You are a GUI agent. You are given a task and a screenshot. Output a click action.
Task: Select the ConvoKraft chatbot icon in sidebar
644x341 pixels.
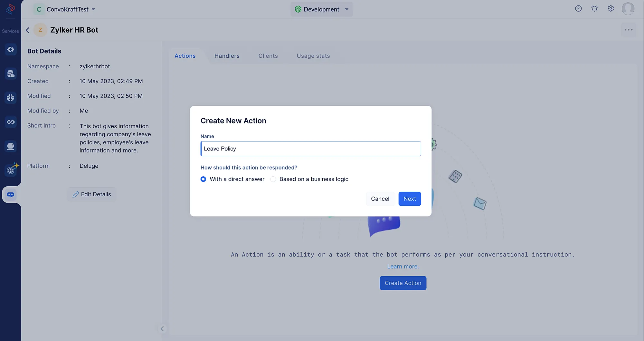click(11, 195)
